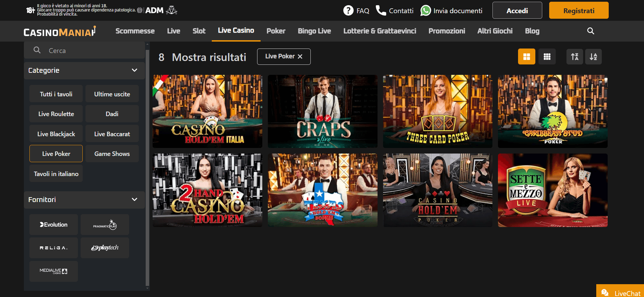Screen dimensions: 644x297
Task: Open the Live Casino tab
Action: [x=236, y=30]
